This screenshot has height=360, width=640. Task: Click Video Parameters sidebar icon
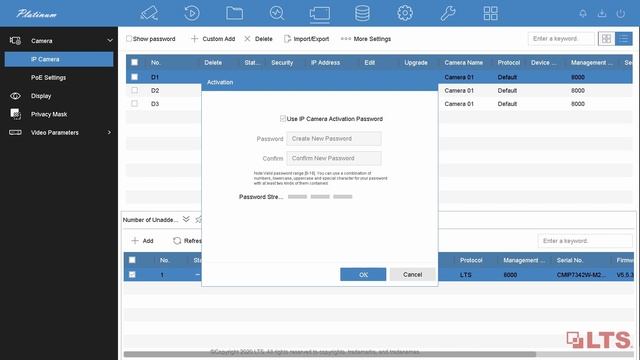(15, 133)
